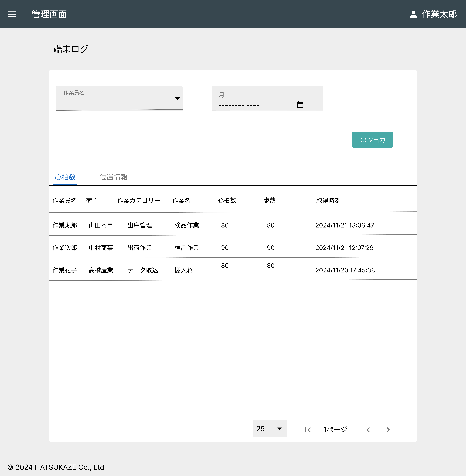
Task: Select the 心拍数 value in 作業太郎 row
Action: click(225, 225)
